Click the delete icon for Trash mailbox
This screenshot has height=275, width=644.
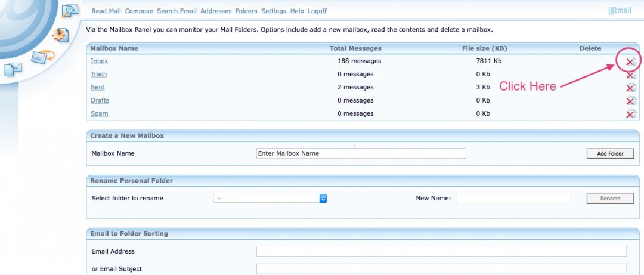631,75
